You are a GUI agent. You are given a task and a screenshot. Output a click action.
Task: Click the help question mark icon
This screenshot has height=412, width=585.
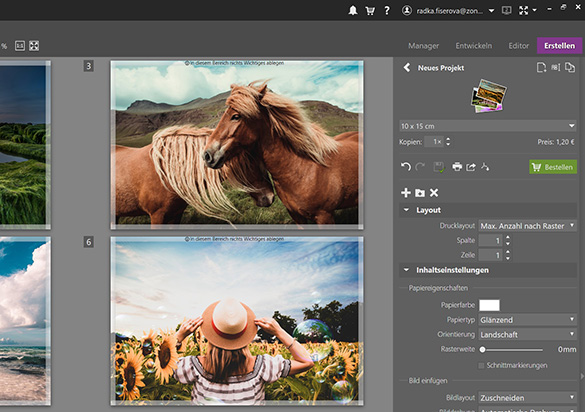pyautogui.click(x=387, y=10)
